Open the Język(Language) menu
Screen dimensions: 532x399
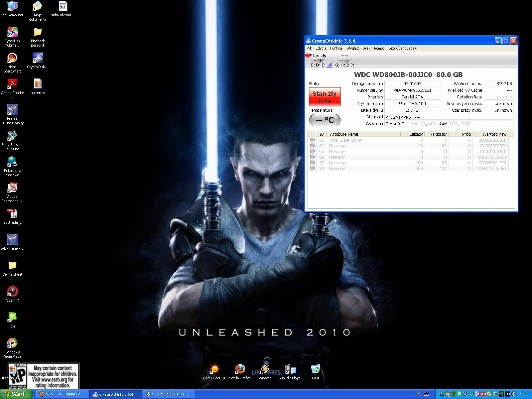tap(402, 48)
